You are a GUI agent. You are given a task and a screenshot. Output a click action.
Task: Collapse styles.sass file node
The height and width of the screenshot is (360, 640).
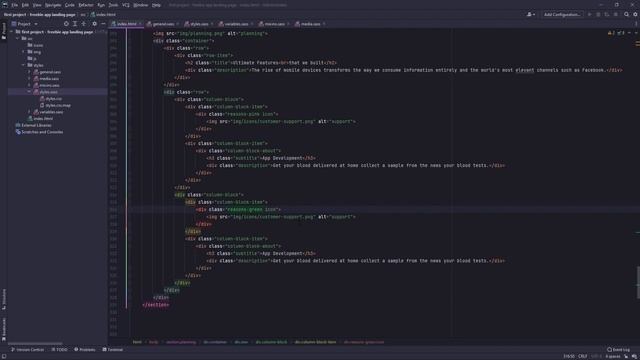pos(29,92)
